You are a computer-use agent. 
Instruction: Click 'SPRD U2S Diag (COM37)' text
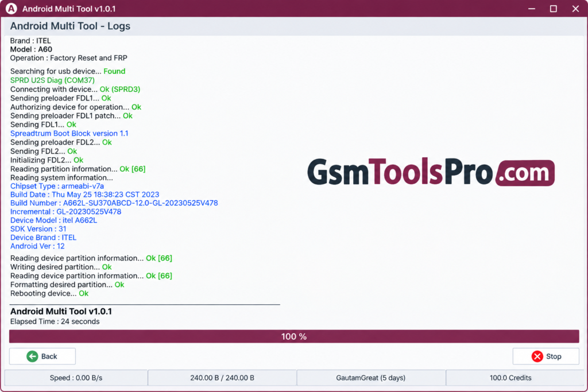click(x=52, y=80)
